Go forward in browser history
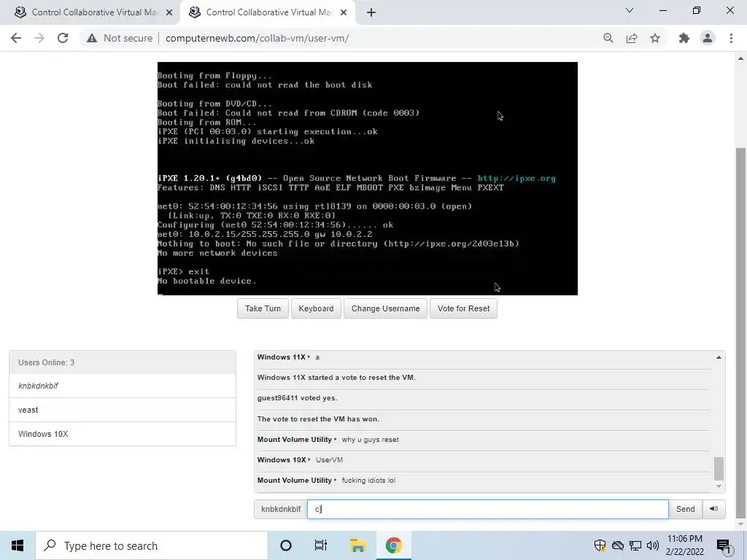 click(x=39, y=38)
